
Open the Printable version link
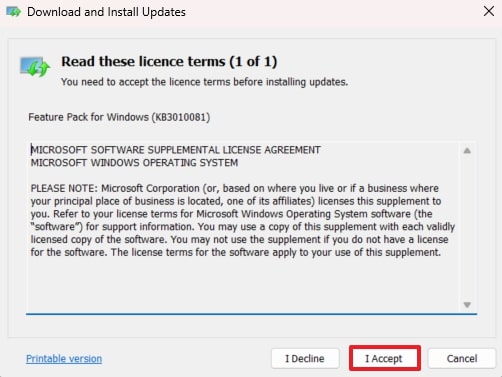point(64,359)
